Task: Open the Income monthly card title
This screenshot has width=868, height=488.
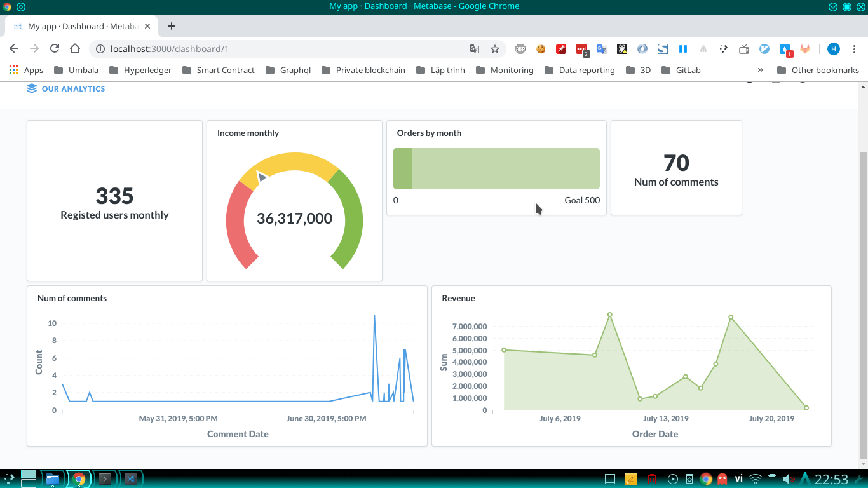Action: 248,133
